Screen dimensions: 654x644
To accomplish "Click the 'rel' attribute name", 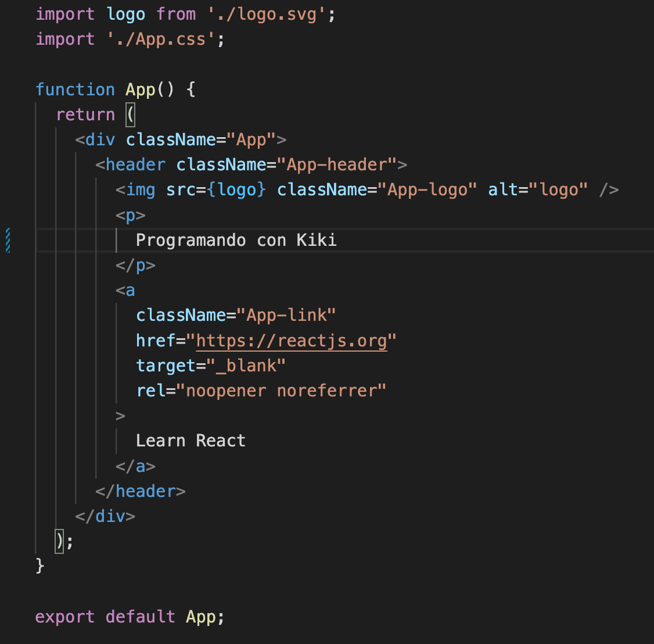I will pos(150,391).
